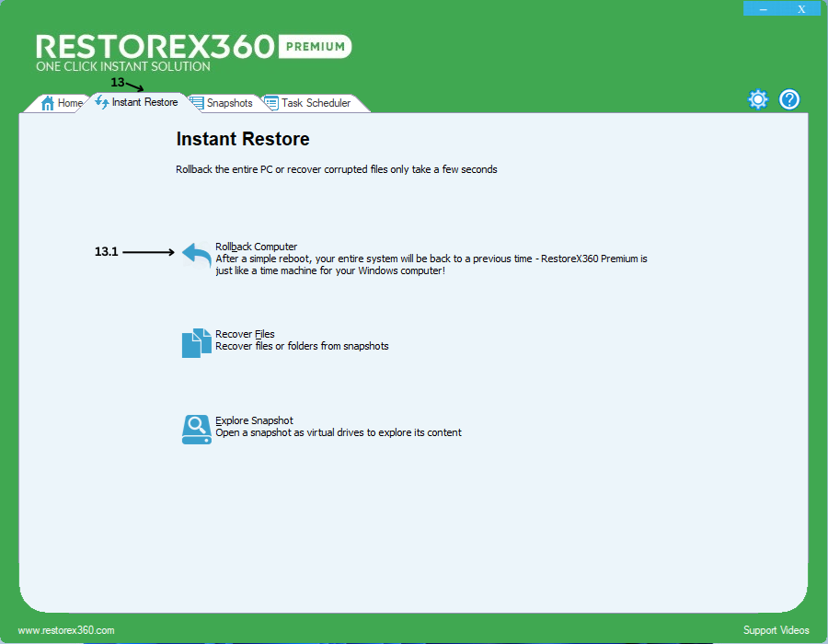Close the RestoreX360 window with X
Screen dimensions: 828x644
click(x=801, y=8)
